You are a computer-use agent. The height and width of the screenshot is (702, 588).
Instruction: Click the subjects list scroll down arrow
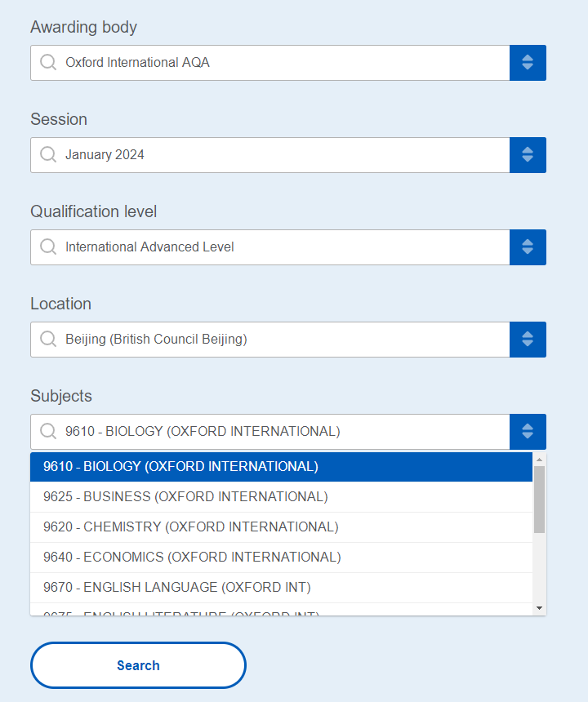pyautogui.click(x=539, y=608)
